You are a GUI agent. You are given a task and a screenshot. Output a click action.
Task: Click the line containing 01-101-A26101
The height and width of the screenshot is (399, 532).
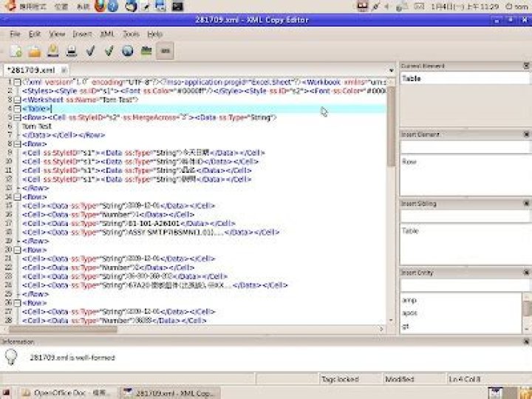point(129,223)
